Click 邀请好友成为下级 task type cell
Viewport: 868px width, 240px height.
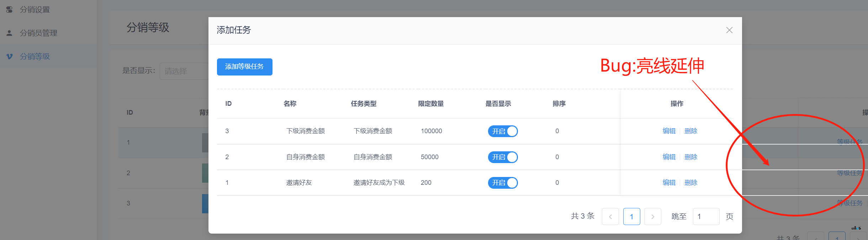tap(379, 183)
